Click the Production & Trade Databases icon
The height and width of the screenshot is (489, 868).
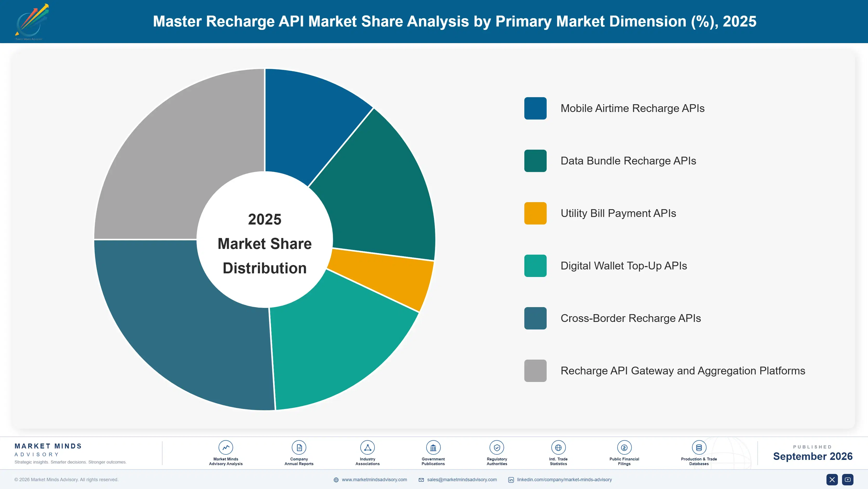(x=699, y=447)
